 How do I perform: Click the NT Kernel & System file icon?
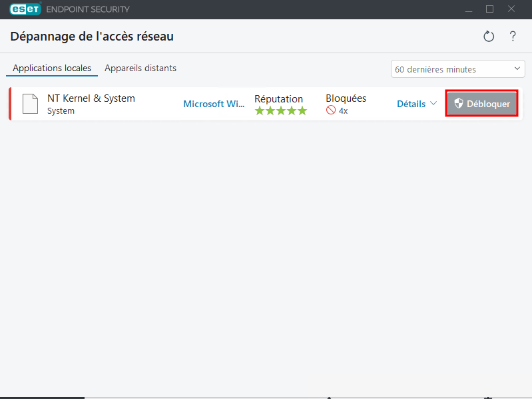[30, 104]
